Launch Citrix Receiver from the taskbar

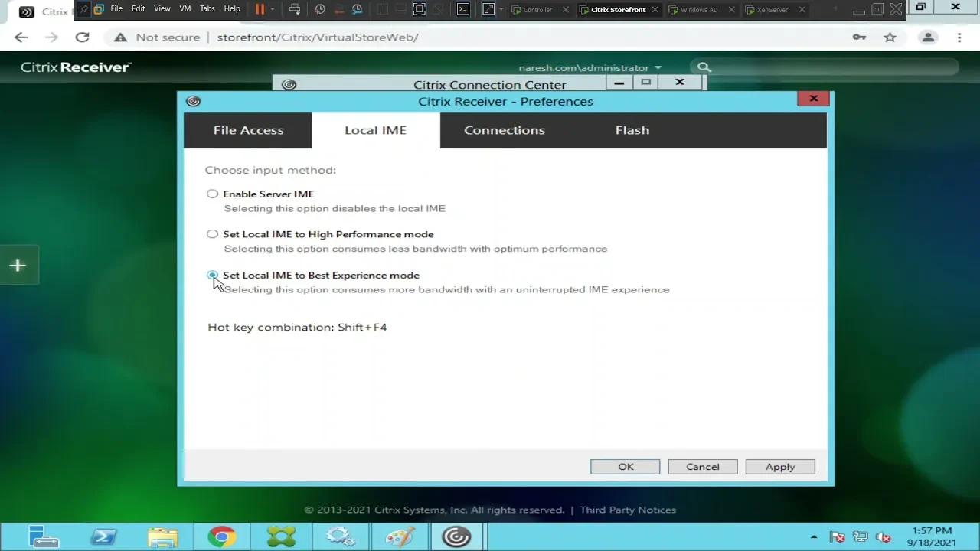[457, 536]
